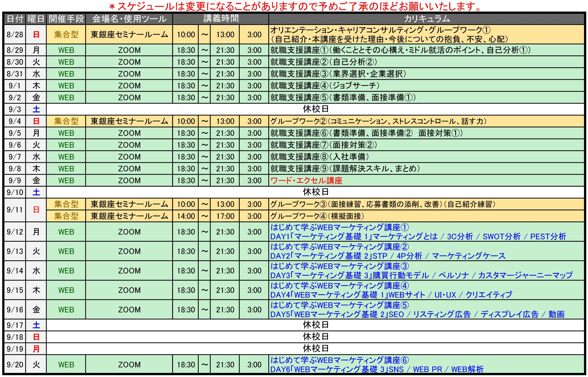588x377 pixels.
Task: Click 休校日 in the 9/17 row
Action: pos(315,325)
